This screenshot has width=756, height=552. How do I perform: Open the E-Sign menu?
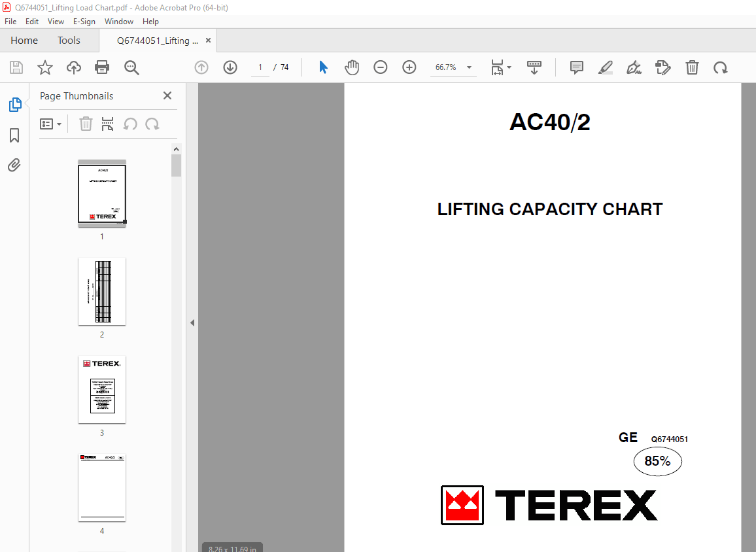pos(84,21)
